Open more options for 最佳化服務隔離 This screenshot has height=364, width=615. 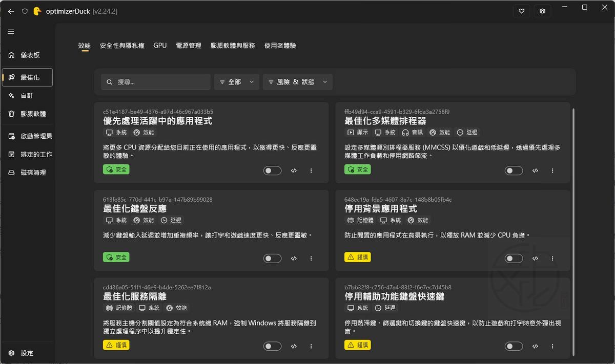tap(311, 347)
